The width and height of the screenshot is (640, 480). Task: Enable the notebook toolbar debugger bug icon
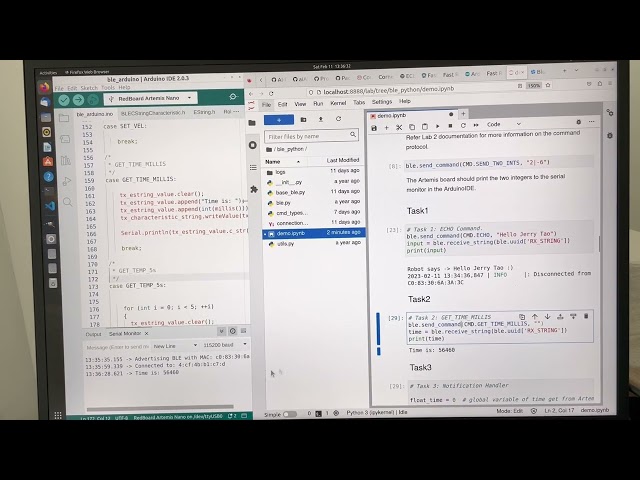[x=578, y=122]
